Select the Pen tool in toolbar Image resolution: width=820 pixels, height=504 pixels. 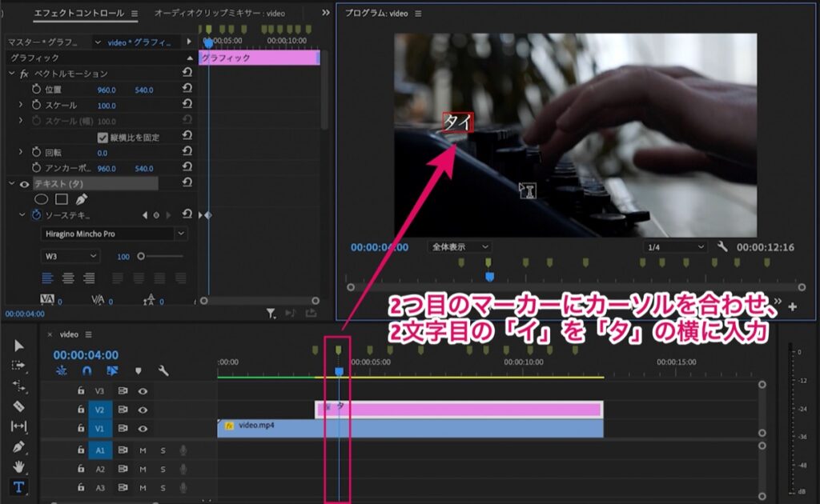[19, 446]
